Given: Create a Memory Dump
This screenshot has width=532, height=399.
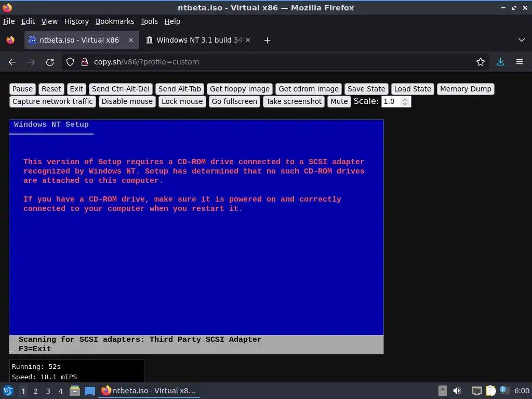Looking at the screenshot, I should [465, 89].
